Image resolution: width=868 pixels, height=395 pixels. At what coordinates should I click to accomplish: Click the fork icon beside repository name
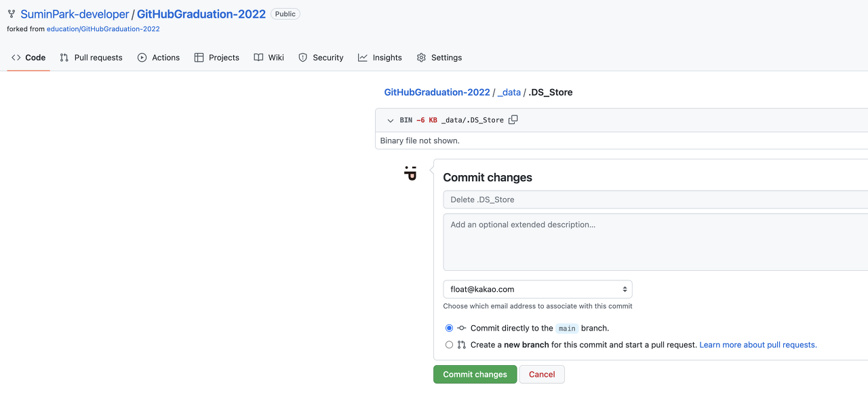tap(12, 14)
